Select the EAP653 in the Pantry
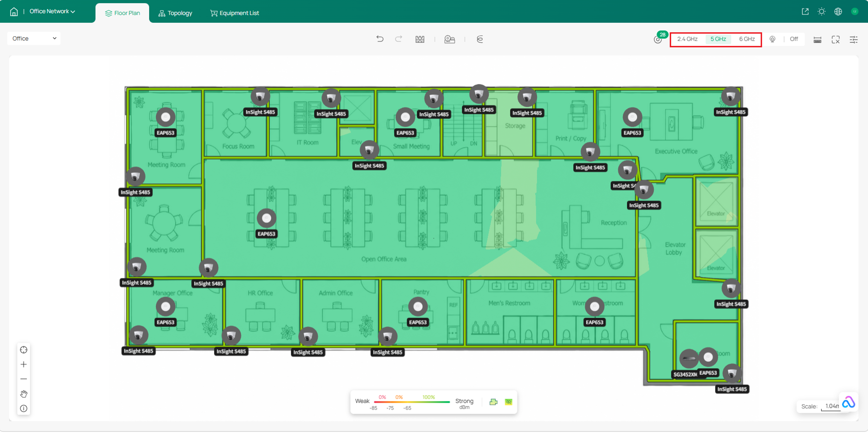The image size is (868, 433). click(418, 307)
